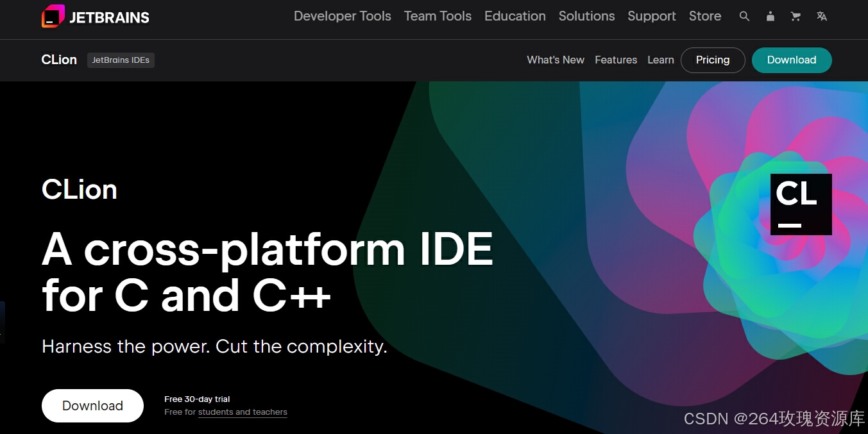Open the site search magnifier icon
This screenshot has width=868, height=434.
(x=744, y=17)
